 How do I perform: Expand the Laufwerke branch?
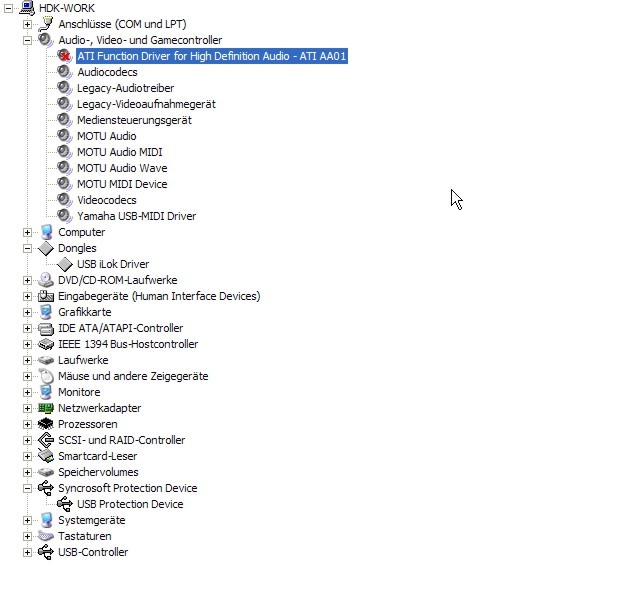tap(27, 360)
